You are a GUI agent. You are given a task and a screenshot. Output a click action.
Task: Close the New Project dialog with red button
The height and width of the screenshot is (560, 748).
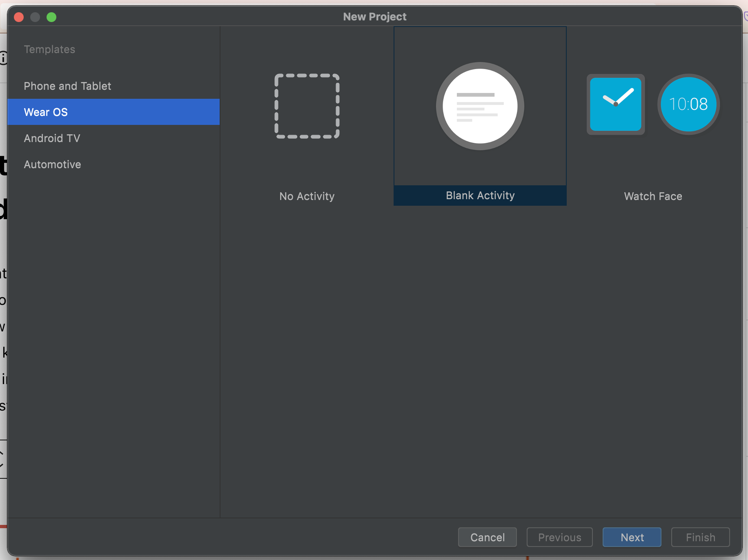pos(19,17)
